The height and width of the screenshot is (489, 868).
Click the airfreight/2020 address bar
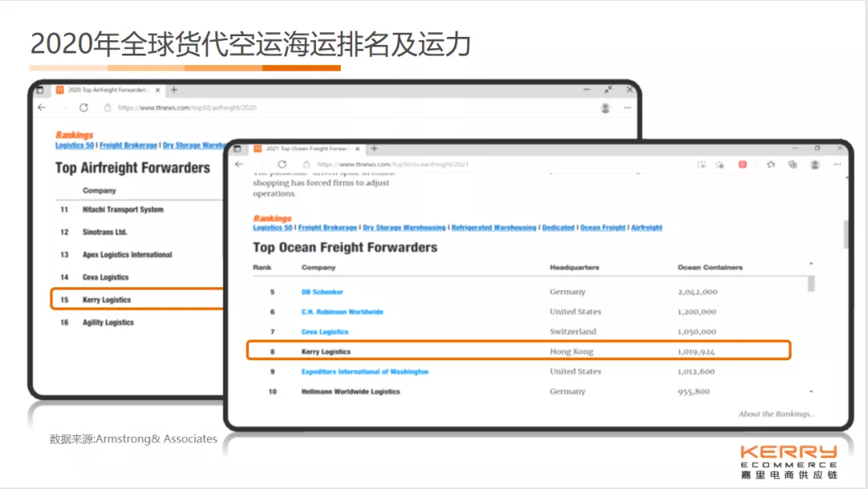187,108
